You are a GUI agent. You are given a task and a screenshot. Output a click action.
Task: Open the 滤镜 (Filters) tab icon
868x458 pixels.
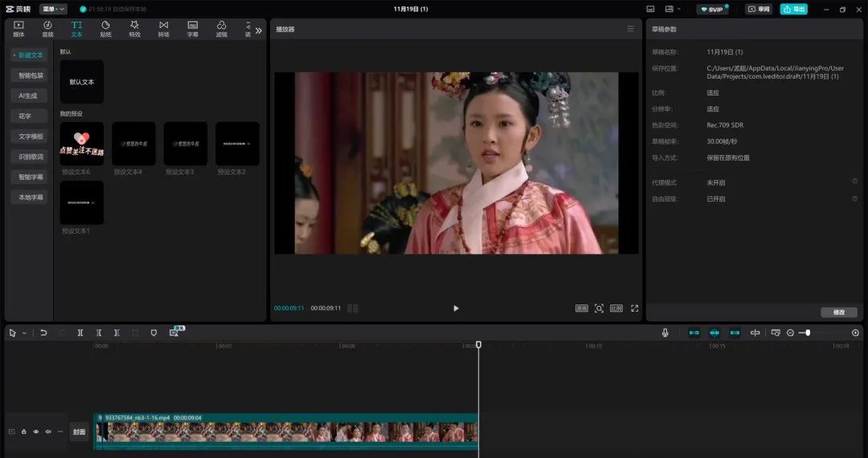(222, 26)
